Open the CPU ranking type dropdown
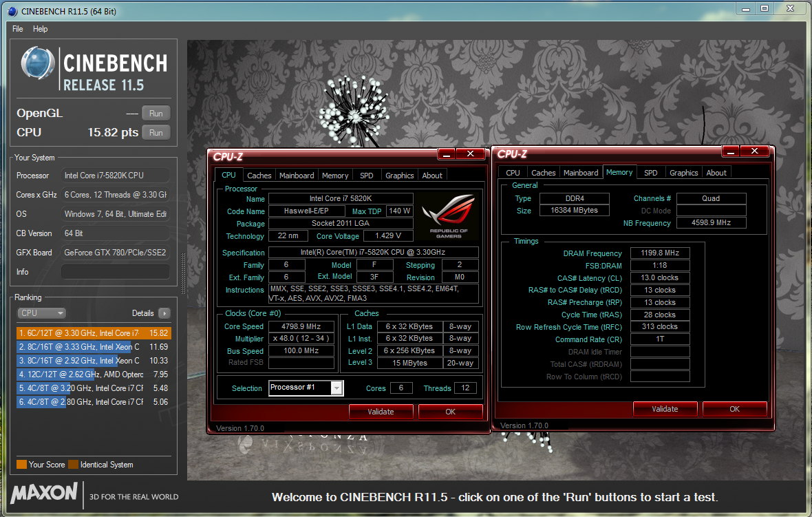 41,313
